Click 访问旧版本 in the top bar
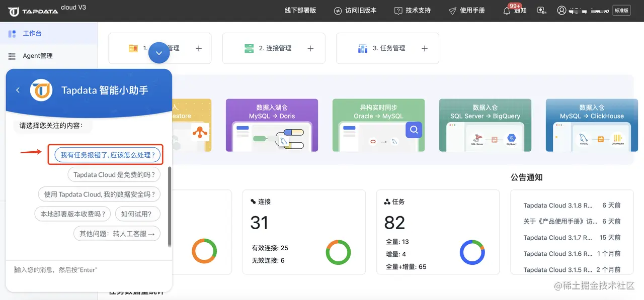The width and height of the screenshot is (644, 300). click(361, 10)
